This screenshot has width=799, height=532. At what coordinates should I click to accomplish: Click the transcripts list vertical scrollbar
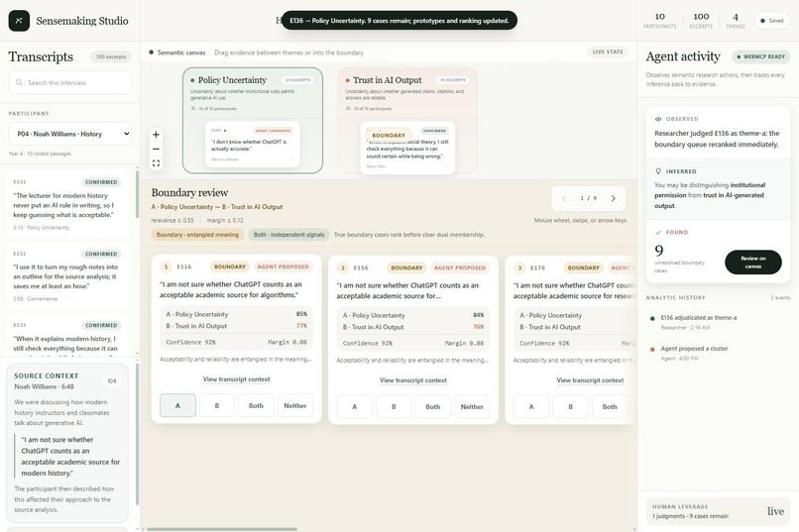pos(137,194)
